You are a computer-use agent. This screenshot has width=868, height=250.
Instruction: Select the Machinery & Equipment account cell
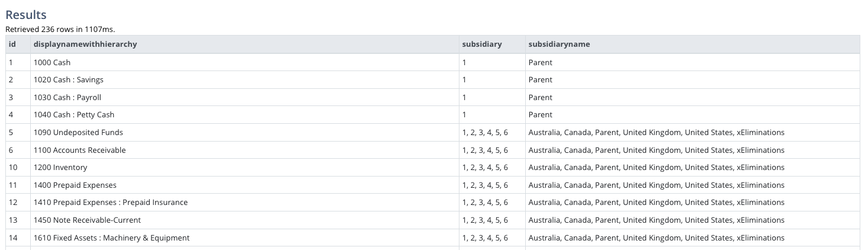tap(245, 238)
